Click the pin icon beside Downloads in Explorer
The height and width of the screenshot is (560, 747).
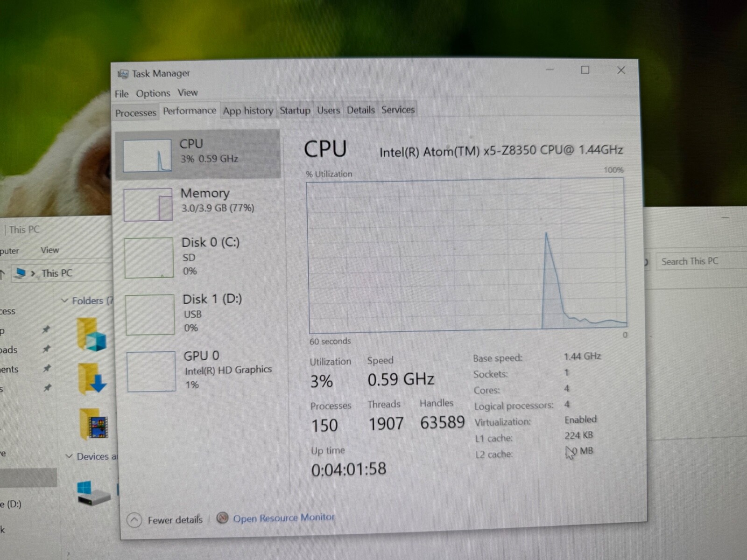tap(46, 349)
